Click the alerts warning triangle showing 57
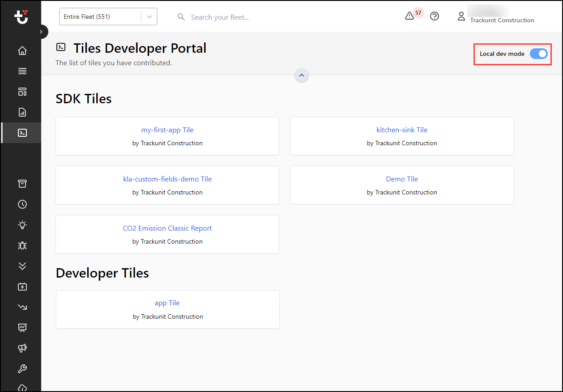This screenshot has width=563, height=392. tap(409, 16)
